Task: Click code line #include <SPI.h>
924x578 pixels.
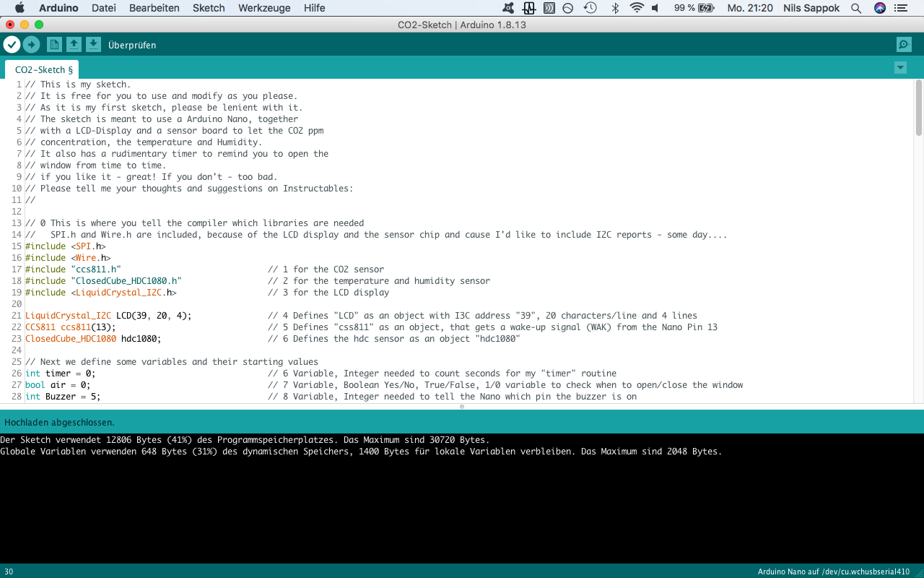Action: pos(66,246)
